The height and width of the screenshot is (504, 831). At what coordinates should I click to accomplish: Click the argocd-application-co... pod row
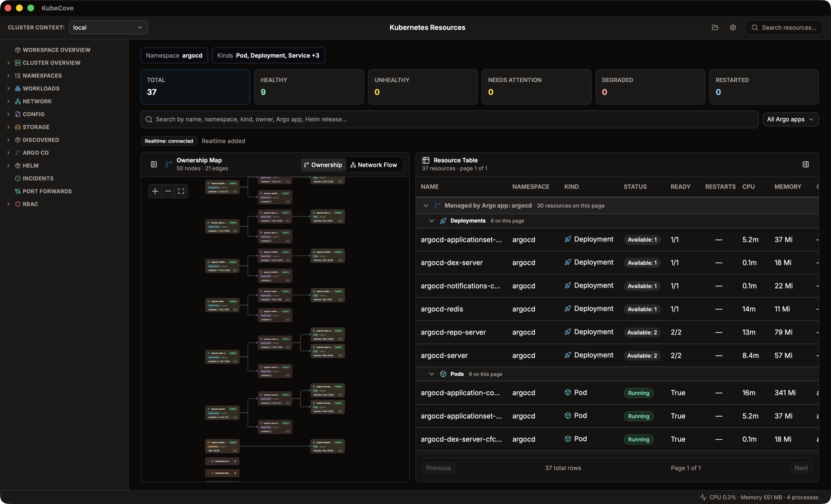click(x=617, y=393)
